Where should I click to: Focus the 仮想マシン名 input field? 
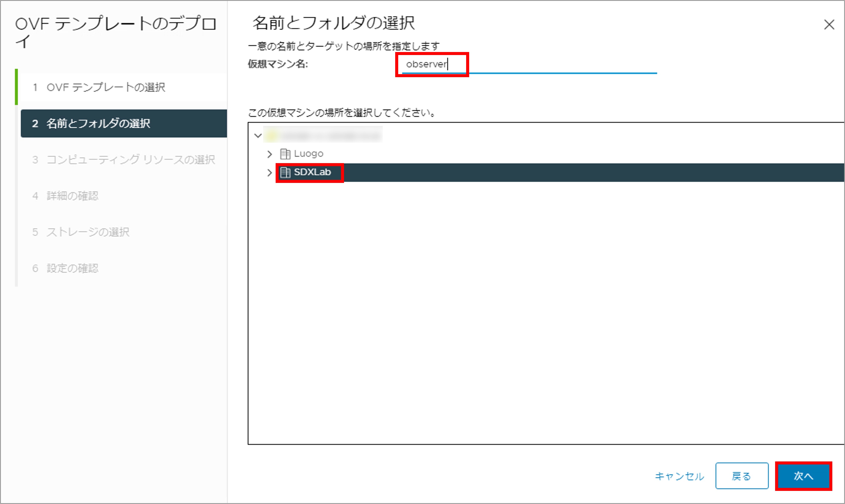(x=529, y=64)
